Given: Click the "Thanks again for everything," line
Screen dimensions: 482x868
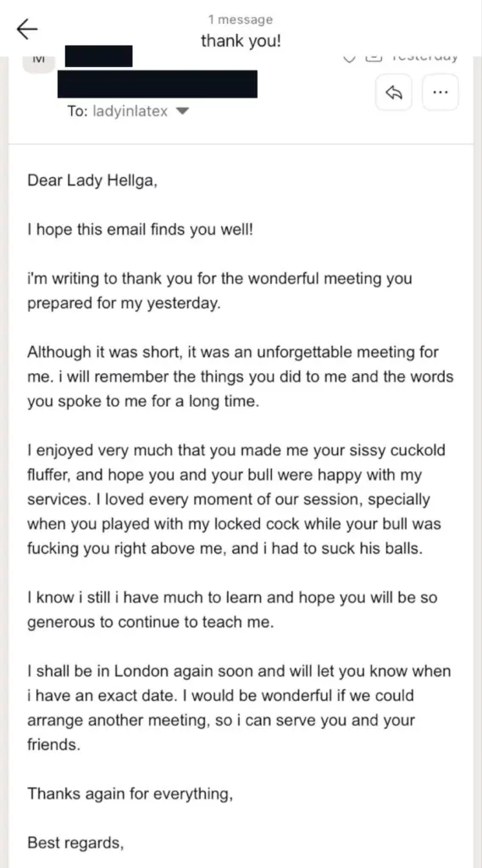Looking at the screenshot, I should pyautogui.click(x=130, y=793).
